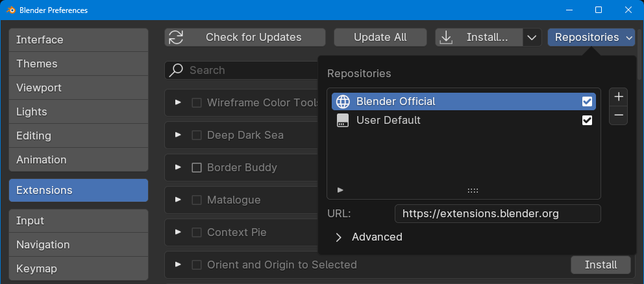The width and height of the screenshot is (644, 284).
Task: Install Orient and Origin to Selected
Action: pyautogui.click(x=601, y=265)
